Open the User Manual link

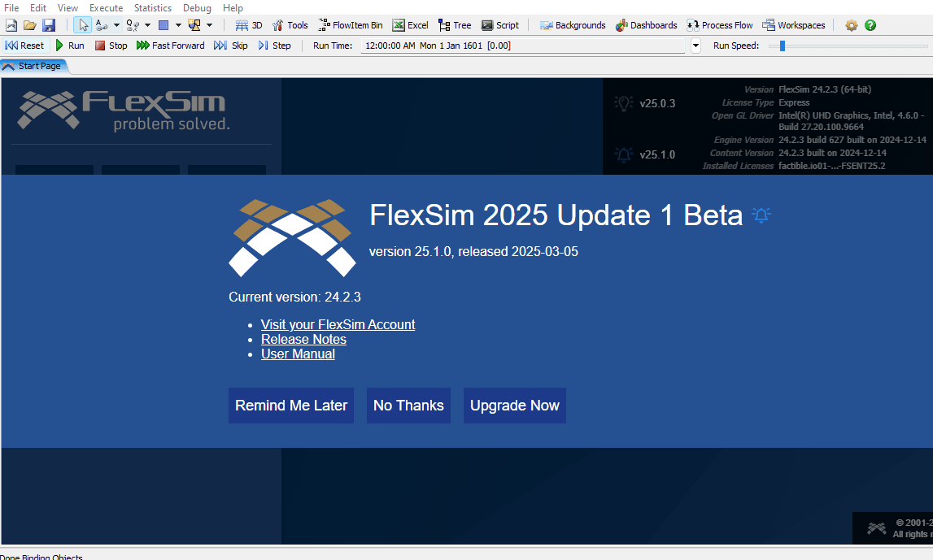coord(298,354)
